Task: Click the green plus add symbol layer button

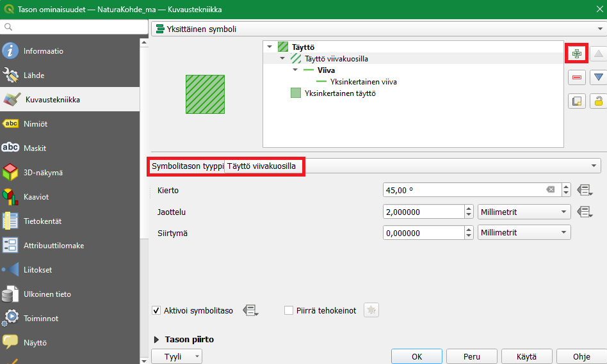Action: [x=577, y=54]
